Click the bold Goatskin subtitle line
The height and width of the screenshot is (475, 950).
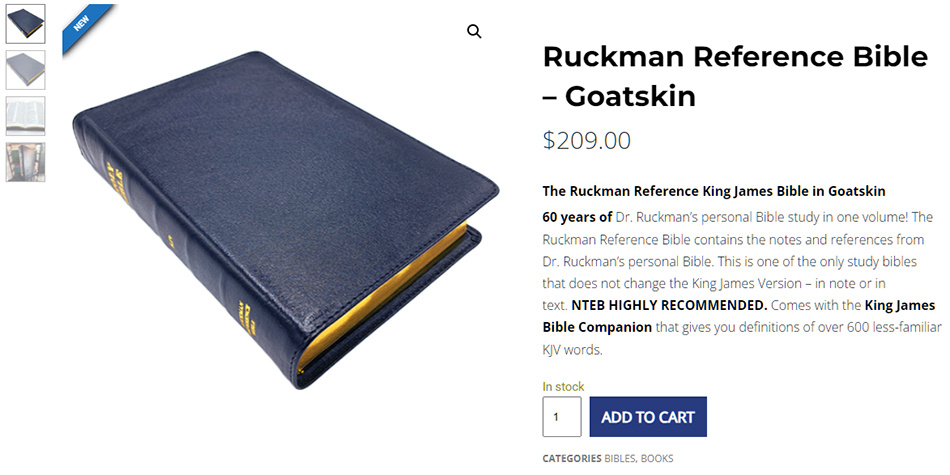[x=713, y=191]
